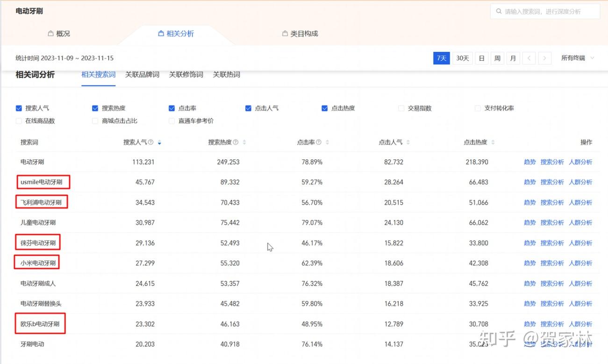Screen dimensions: 608x364
Task: Open 人群分析 for 小米电动牙刷
Action: tap(580, 263)
